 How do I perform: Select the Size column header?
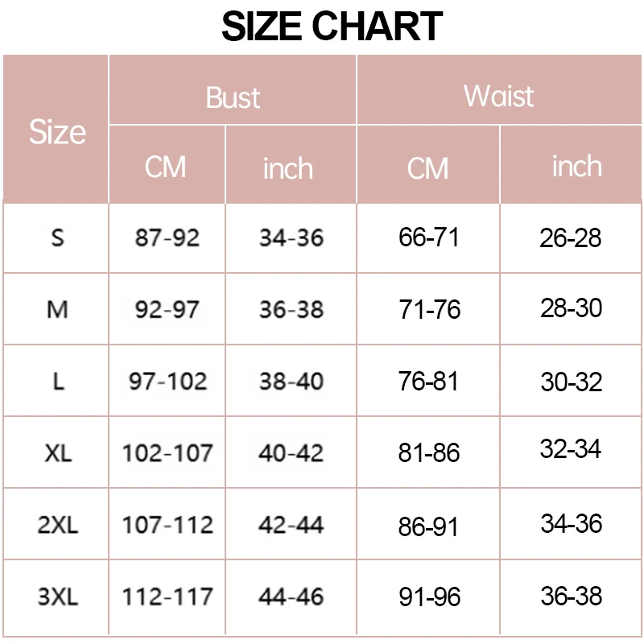click(x=57, y=131)
